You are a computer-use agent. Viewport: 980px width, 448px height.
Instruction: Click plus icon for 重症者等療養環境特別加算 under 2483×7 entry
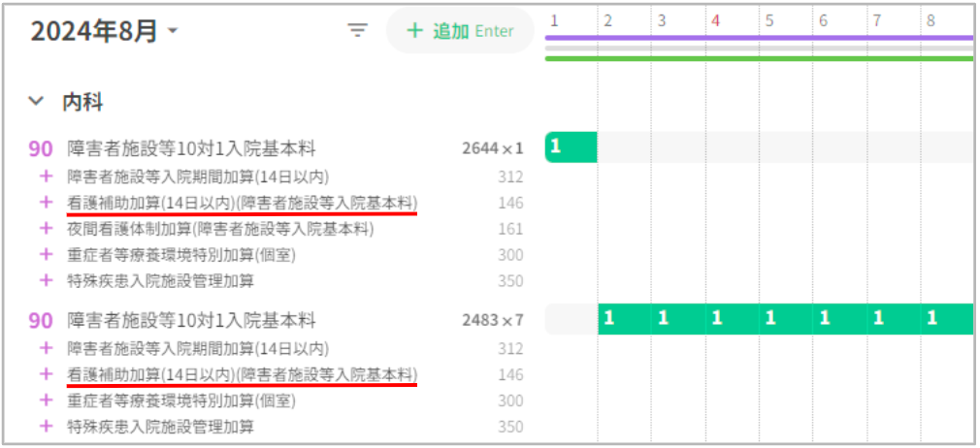tap(44, 400)
